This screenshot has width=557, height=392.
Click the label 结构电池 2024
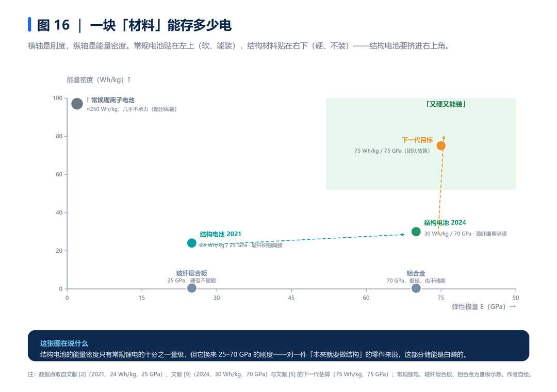click(445, 222)
